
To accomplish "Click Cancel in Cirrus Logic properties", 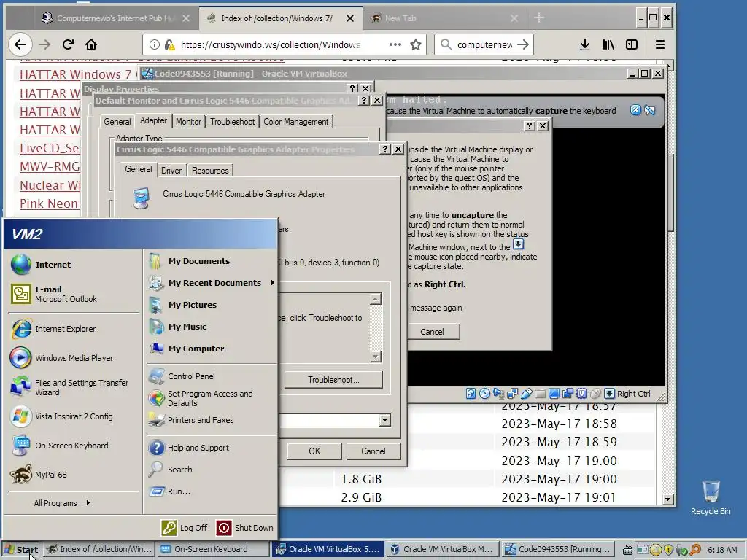I will (373, 451).
